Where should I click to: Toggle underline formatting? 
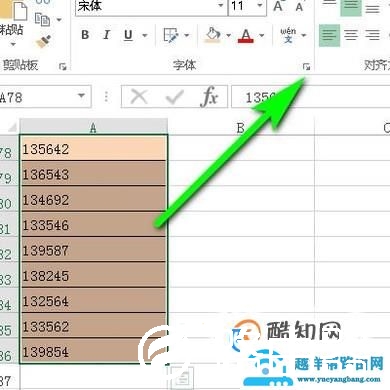(128, 35)
